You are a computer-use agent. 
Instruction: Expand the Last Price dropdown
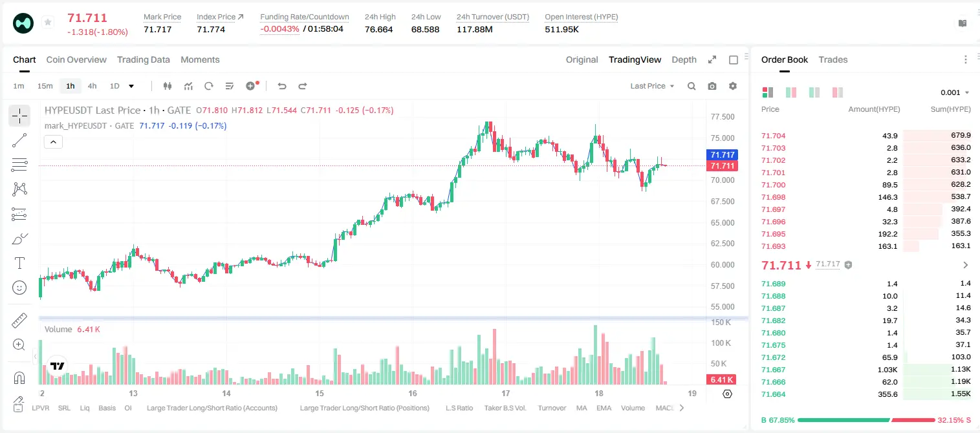(x=652, y=86)
